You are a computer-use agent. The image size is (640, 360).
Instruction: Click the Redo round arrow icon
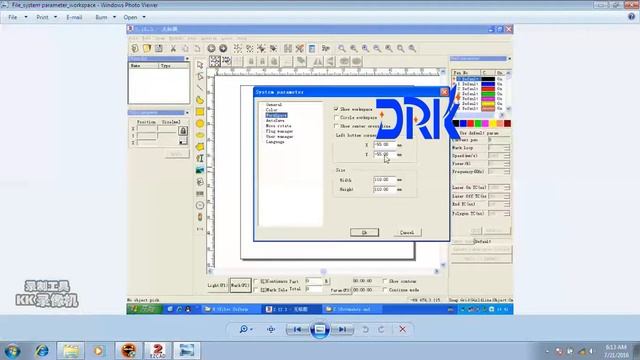223,48
